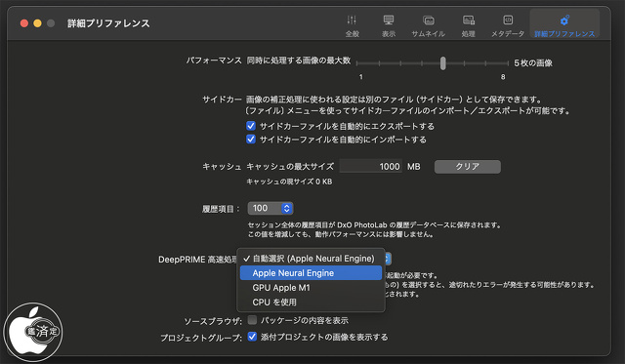The height and width of the screenshot is (364, 625).
Task: Click the 処理 tab label
Action: coord(469,34)
